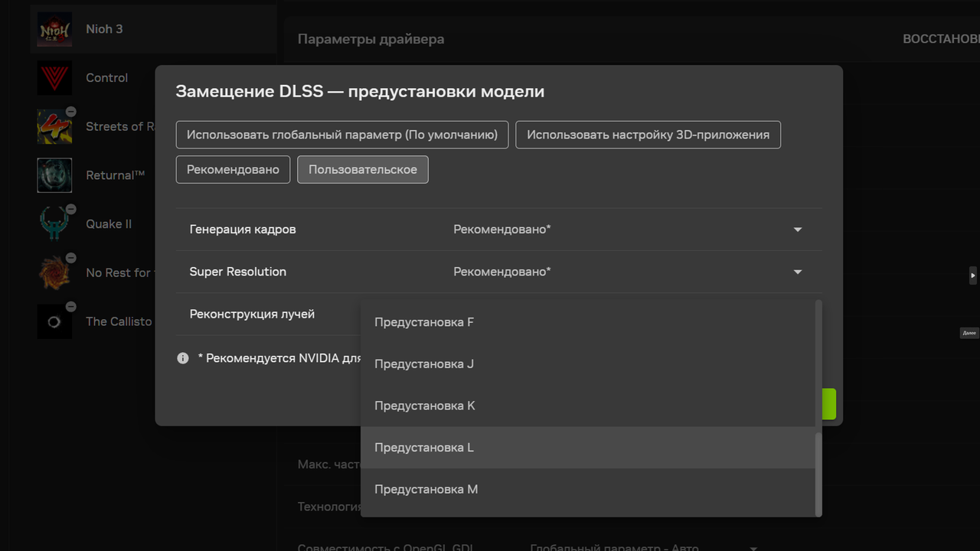This screenshot has height=551, width=980.
Task: Click the info icon beside NVIDIA recommendation note
Action: [x=183, y=358]
